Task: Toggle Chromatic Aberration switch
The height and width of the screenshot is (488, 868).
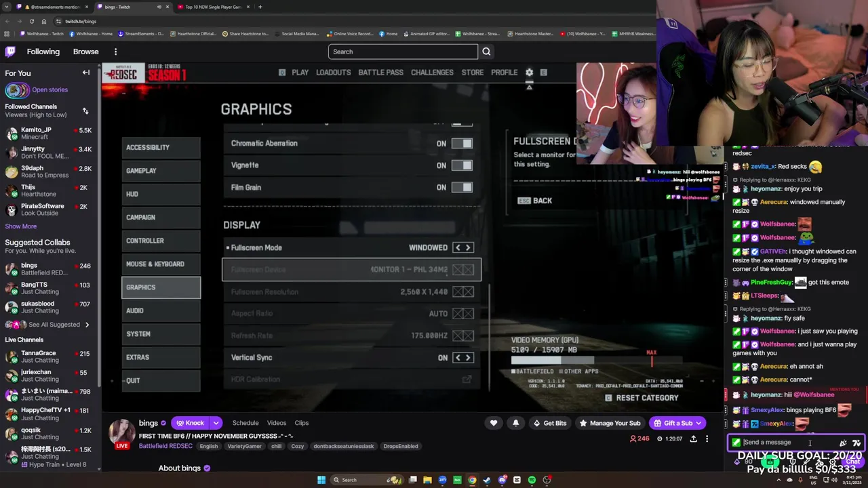Action: tap(462, 143)
